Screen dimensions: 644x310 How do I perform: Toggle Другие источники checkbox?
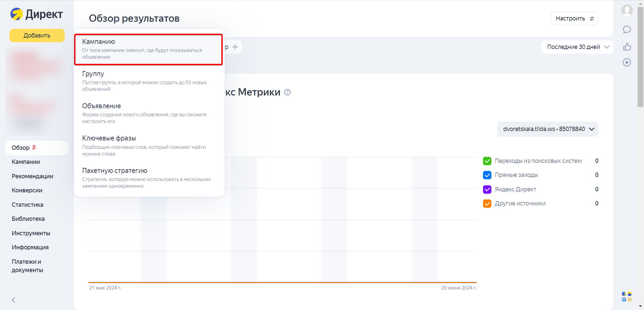pyautogui.click(x=487, y=203)
